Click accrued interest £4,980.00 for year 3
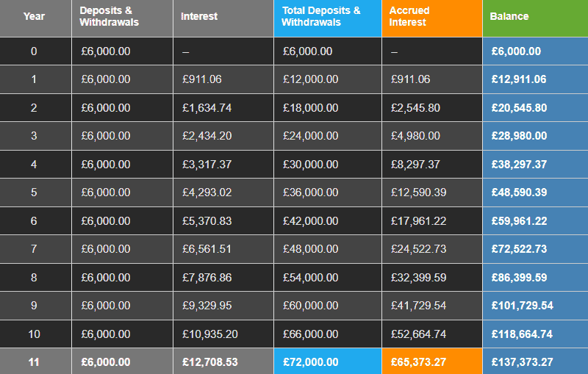The width and height of the screenshot is (588, 374). coord(415,136)
